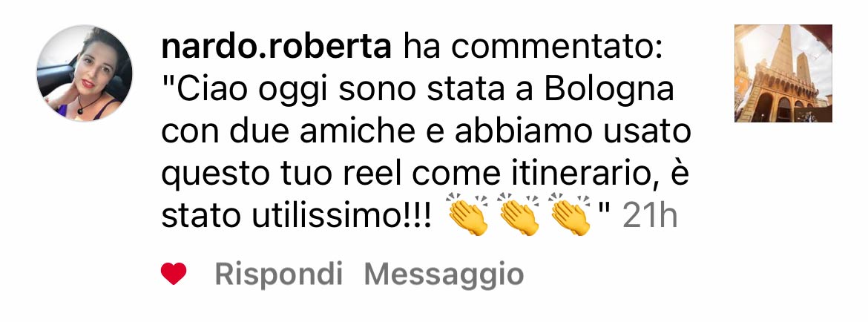The width and height of the screenshot is (868, 322).
Task: Unlike the comment with the red heart
Action: (174, 274)
